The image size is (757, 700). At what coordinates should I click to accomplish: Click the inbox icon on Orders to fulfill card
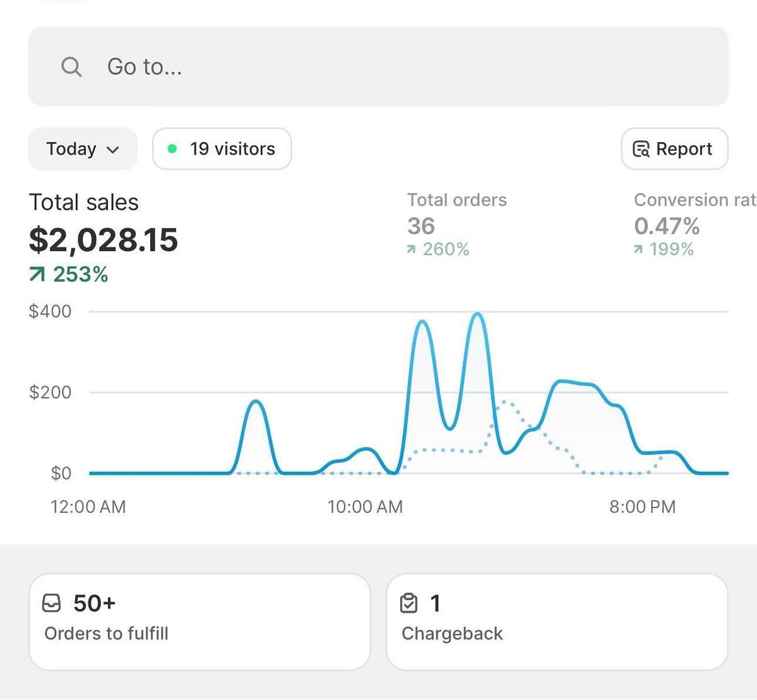point(54,603)
